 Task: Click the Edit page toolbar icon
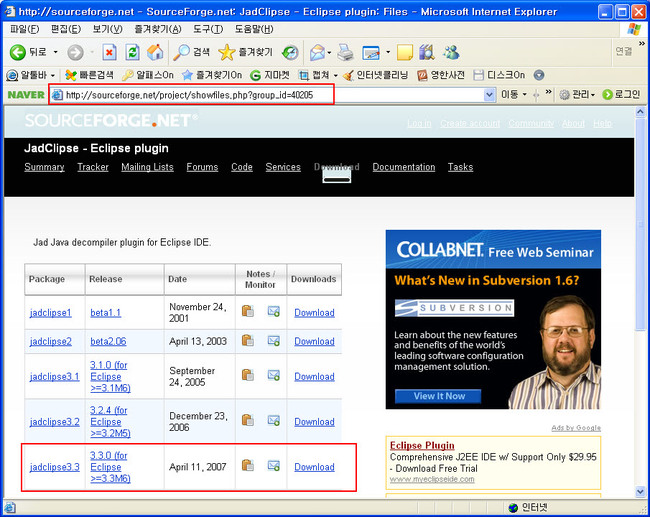coord(371,53)
